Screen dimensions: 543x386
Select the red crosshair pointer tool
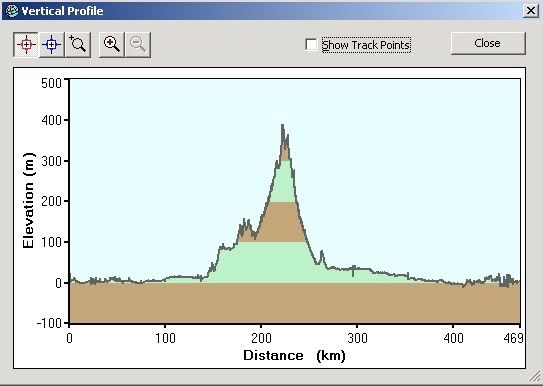click(x=26, y=45)
